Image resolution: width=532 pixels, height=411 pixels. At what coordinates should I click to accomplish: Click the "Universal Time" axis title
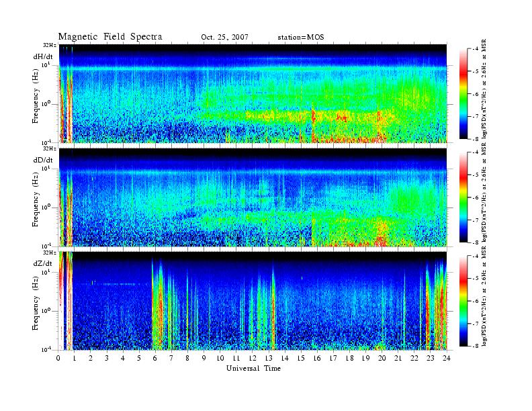click(x=254, y=368)
